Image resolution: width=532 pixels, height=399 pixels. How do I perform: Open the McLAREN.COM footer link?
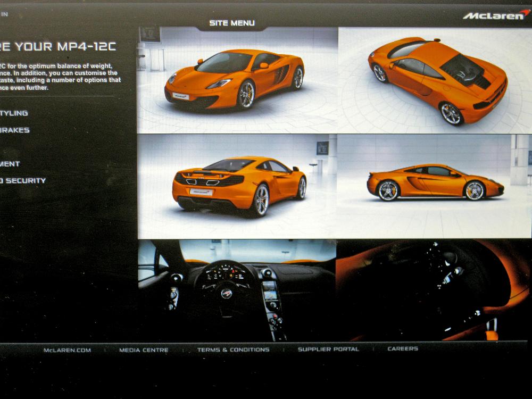click(x=67, y=350)
